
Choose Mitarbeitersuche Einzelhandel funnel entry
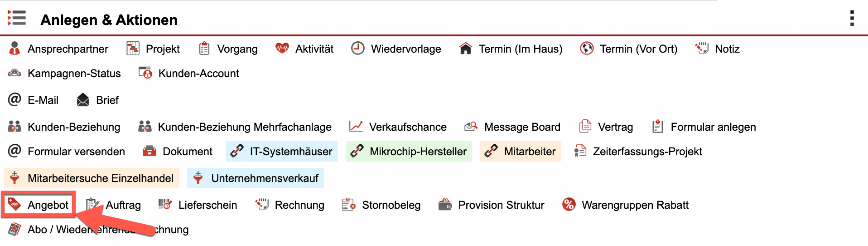tap(100, 178)
